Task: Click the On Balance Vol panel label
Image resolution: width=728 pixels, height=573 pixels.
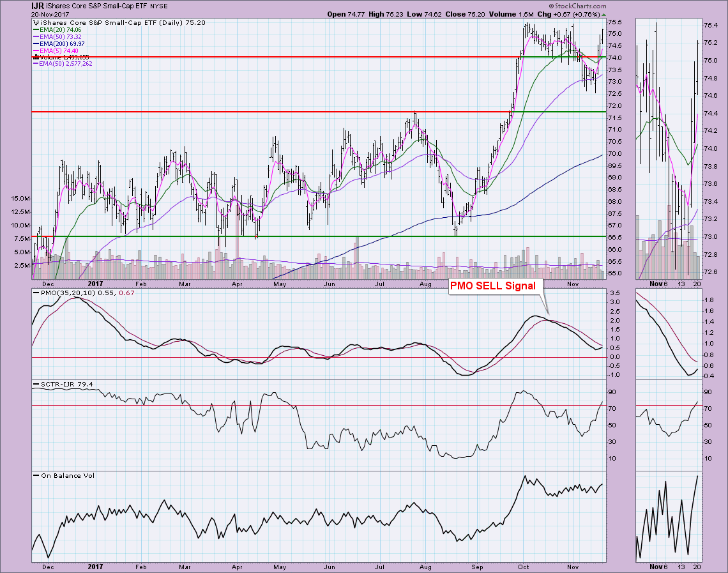Action: pyautogui.click(x=60, y=475)
